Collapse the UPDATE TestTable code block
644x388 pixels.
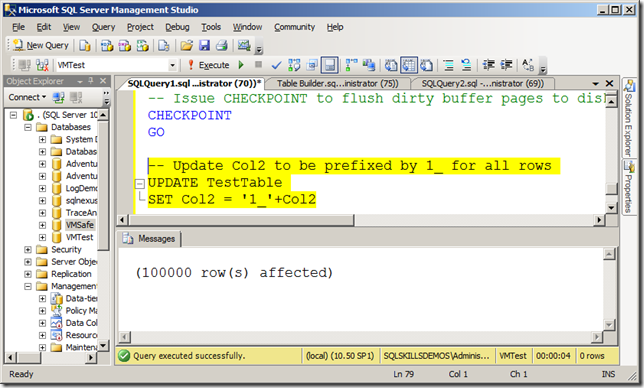point(140,184)
